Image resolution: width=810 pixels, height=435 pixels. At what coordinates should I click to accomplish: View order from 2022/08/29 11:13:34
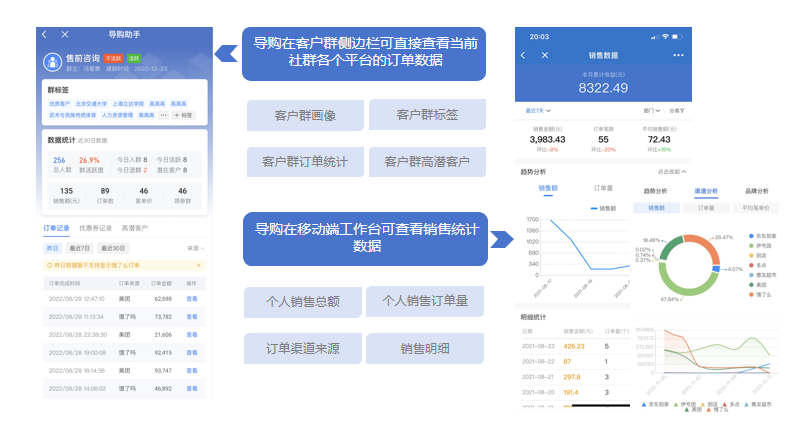click(192, 317)
